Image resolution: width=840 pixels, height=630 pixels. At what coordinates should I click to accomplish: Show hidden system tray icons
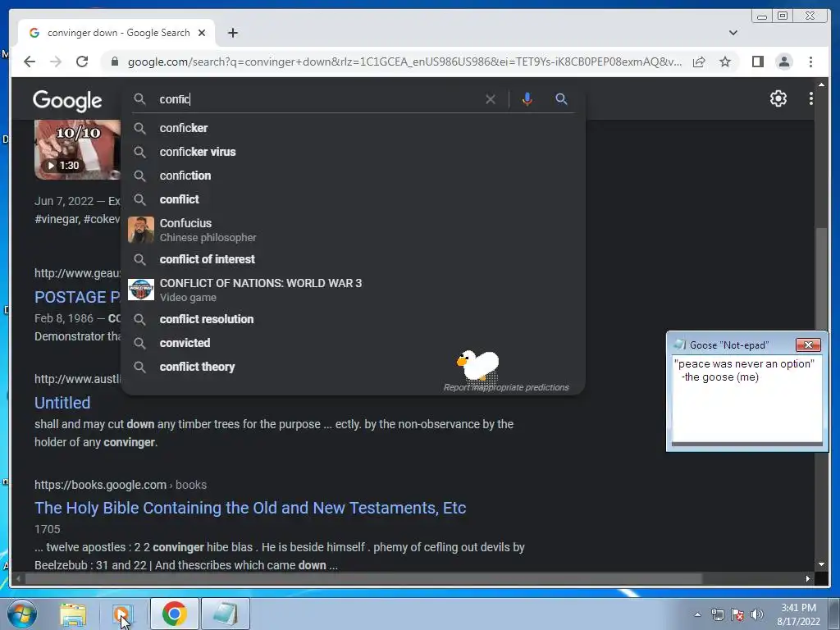pos(697,614)
